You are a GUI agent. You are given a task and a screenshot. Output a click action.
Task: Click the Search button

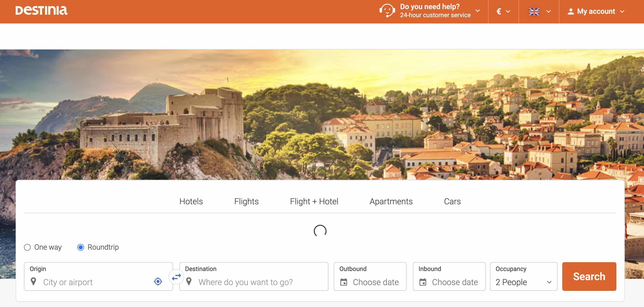point(589,276)
